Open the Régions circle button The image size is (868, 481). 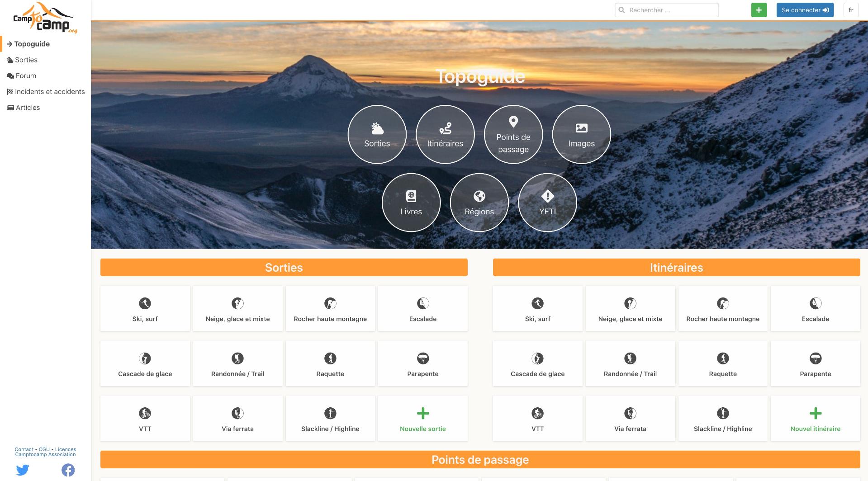pos(479,203)
